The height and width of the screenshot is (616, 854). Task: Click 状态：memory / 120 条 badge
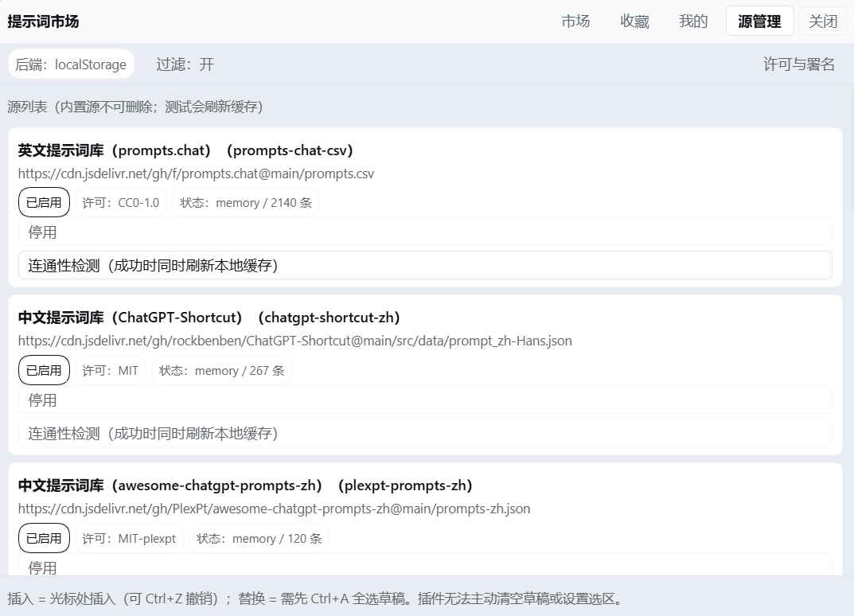pos(259,538)
